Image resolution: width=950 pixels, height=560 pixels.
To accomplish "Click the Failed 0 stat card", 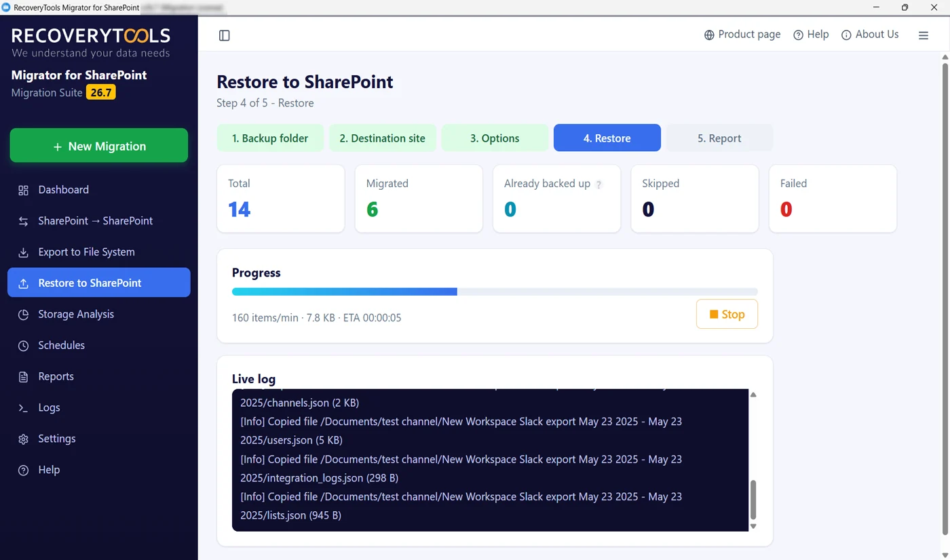I will 833,199.
